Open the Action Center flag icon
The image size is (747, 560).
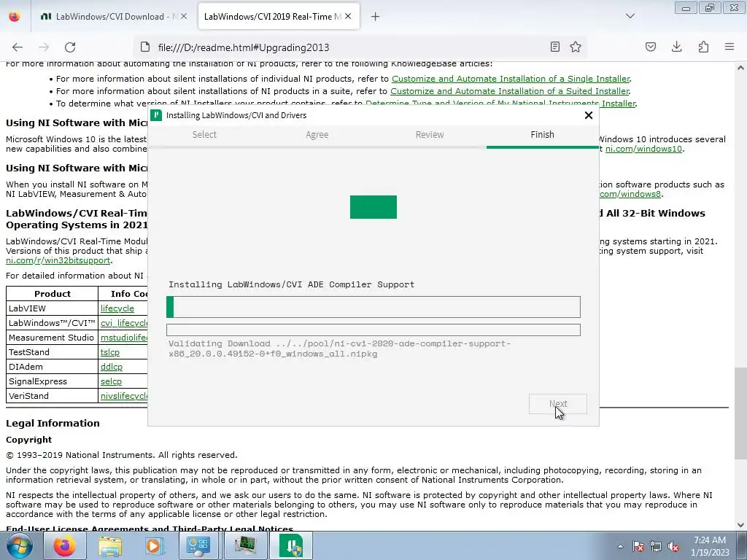point(638,546)
